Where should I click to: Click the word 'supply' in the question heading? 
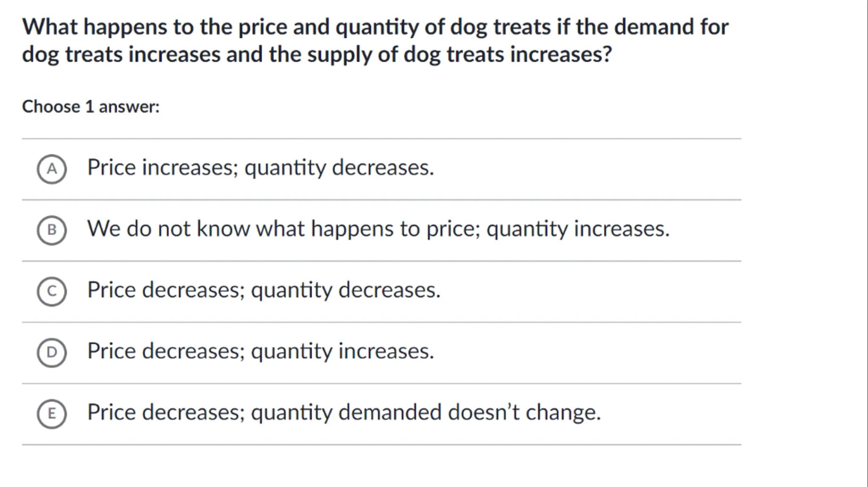339,55
